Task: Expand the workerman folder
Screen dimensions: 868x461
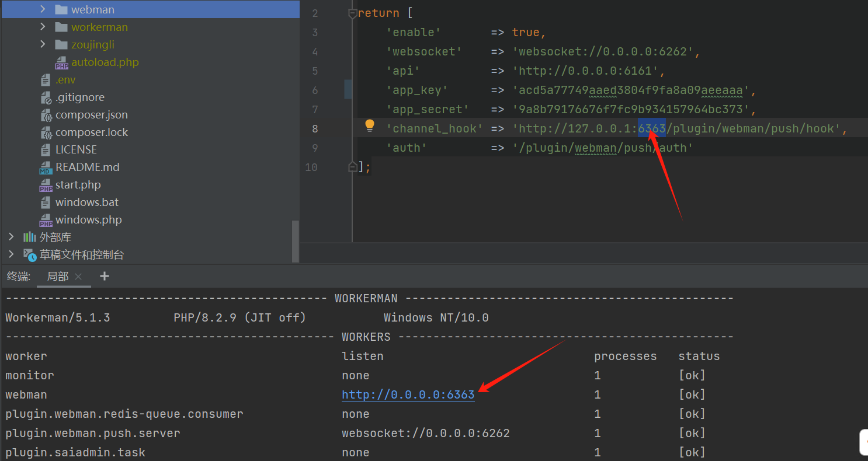Action: tap(43, 27)
